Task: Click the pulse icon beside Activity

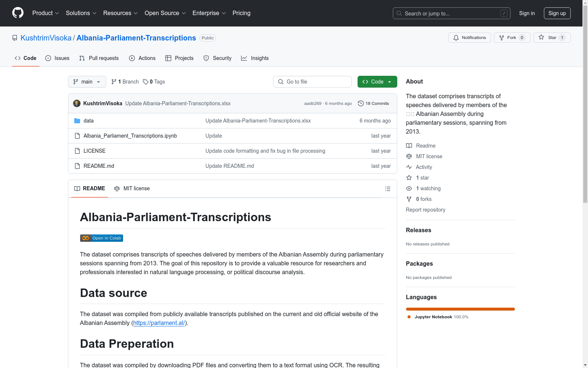Action: [x=409, y=167]
